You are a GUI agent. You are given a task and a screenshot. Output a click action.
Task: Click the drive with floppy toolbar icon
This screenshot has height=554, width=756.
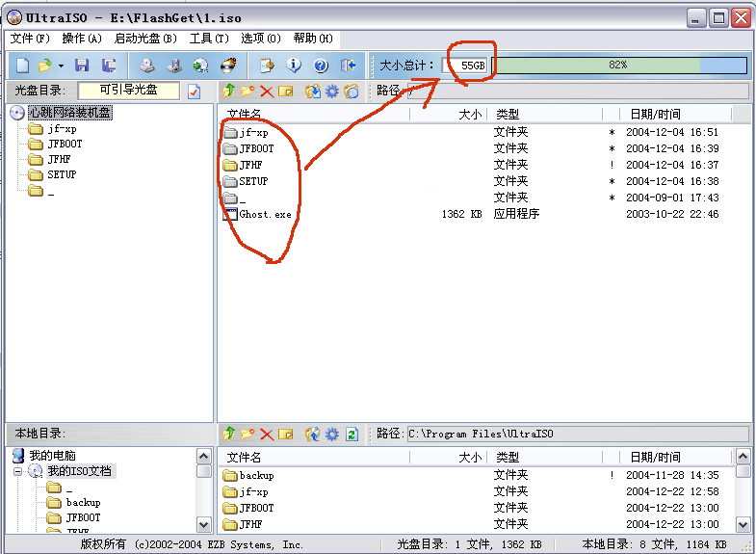point(174,66)
